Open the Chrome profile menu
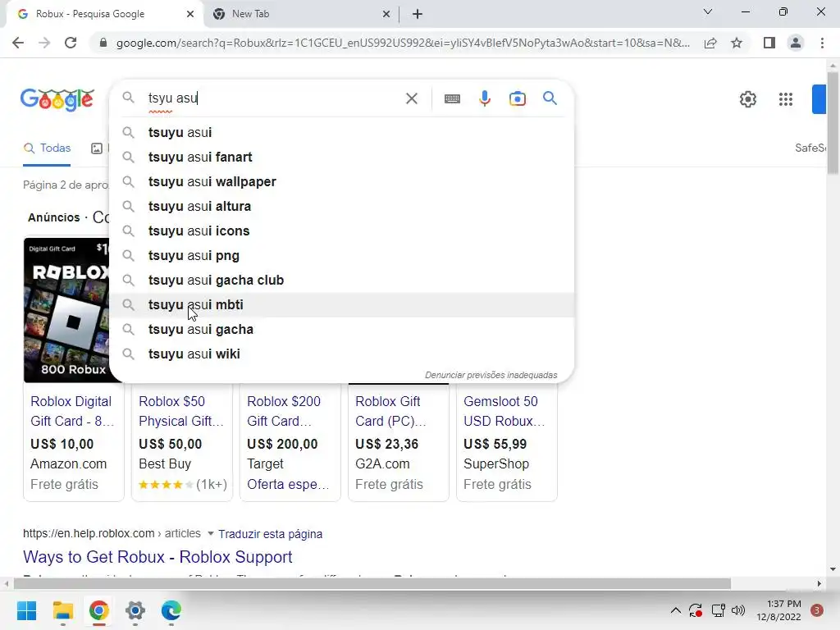The image size is (840, 630). point(796,43)
